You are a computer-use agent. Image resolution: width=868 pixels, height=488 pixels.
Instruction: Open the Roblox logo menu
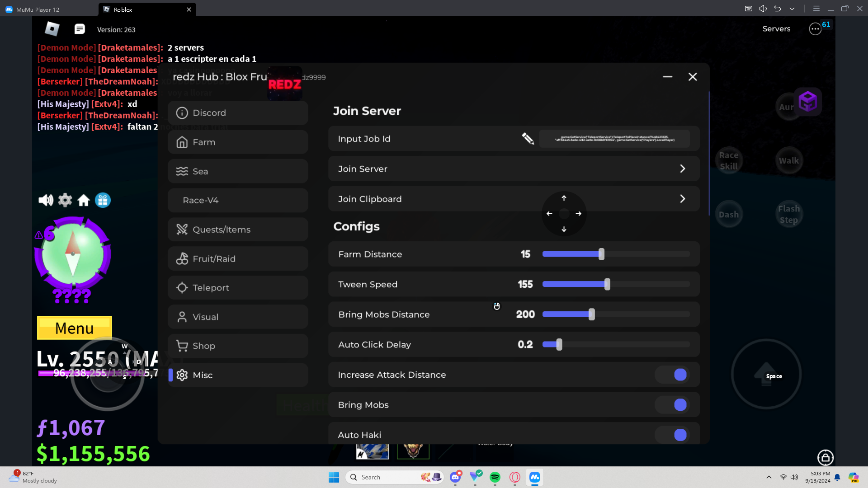click(52, 29)
